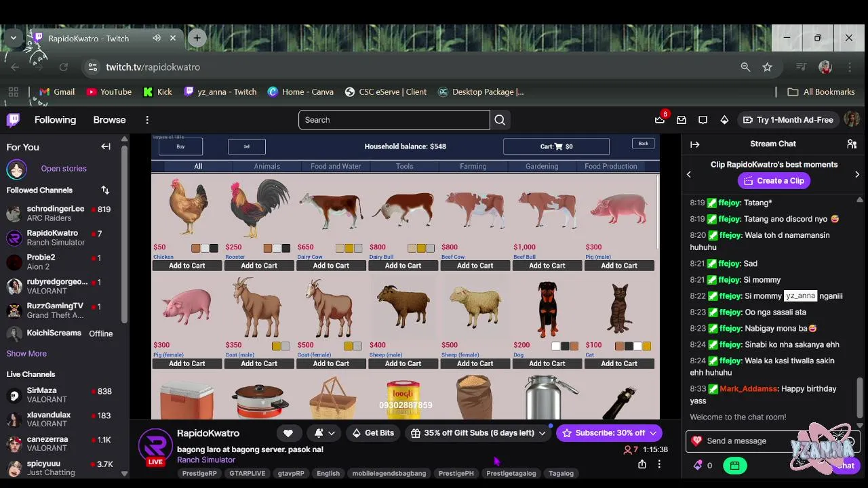Open the Chrome three-dot menu
This screenshot has height=488, width=868.
850,67
